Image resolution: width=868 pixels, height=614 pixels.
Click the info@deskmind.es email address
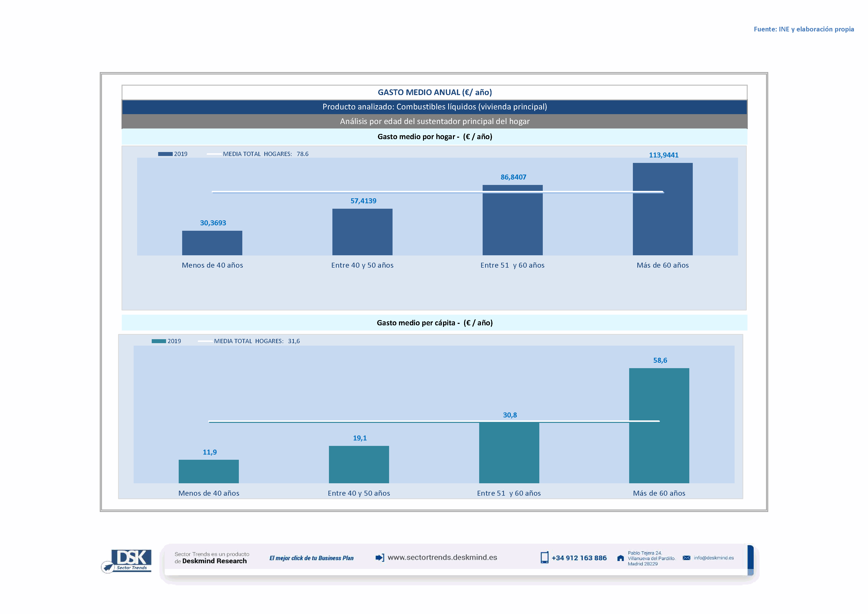point(714,558)
